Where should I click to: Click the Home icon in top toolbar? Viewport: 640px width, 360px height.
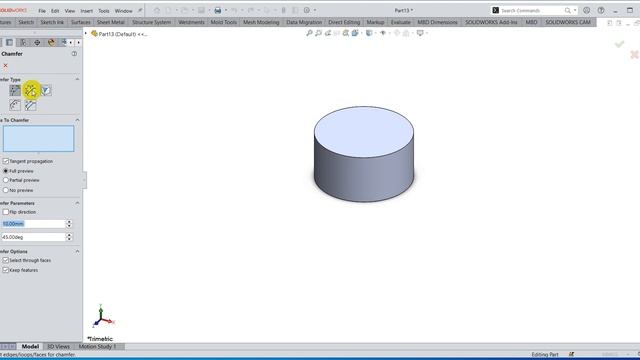coord(157,10)
